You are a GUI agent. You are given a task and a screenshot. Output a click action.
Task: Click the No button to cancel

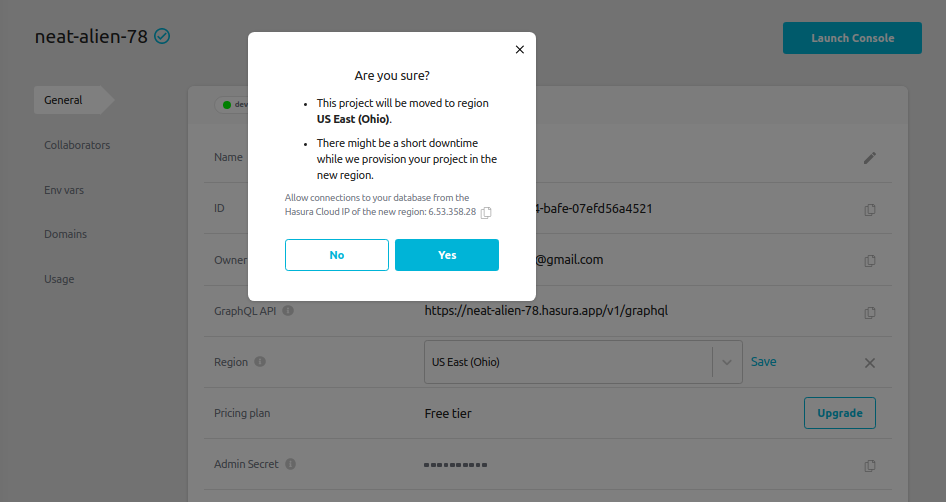[337, 255]
